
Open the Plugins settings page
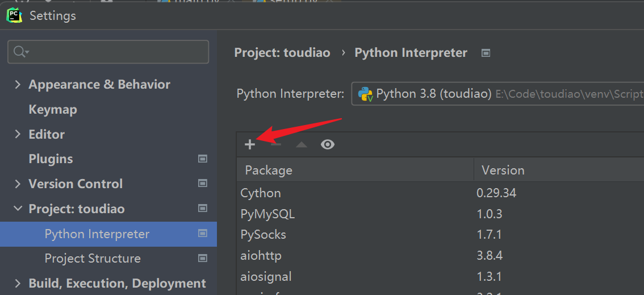tap(51, 159)
